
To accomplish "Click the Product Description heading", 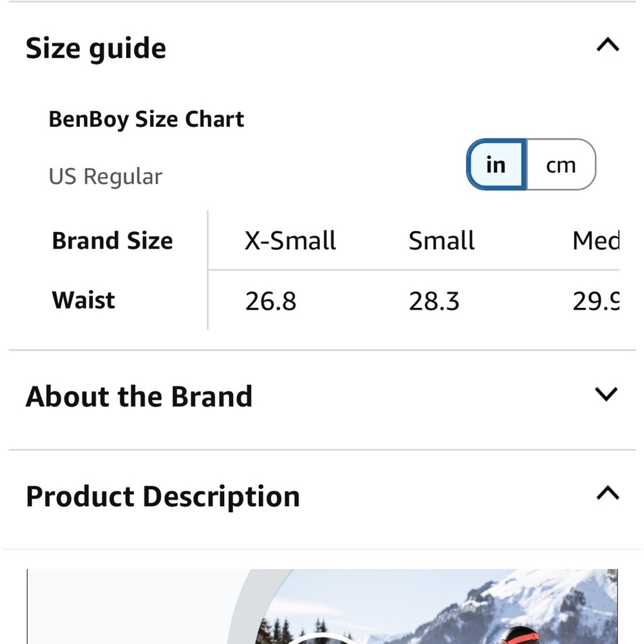I will click(x=162, y=495).
